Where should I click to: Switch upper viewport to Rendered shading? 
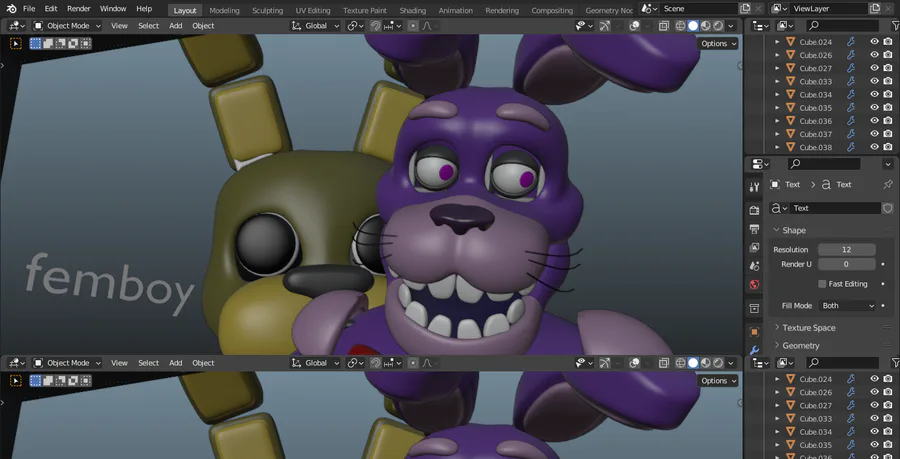718,26
